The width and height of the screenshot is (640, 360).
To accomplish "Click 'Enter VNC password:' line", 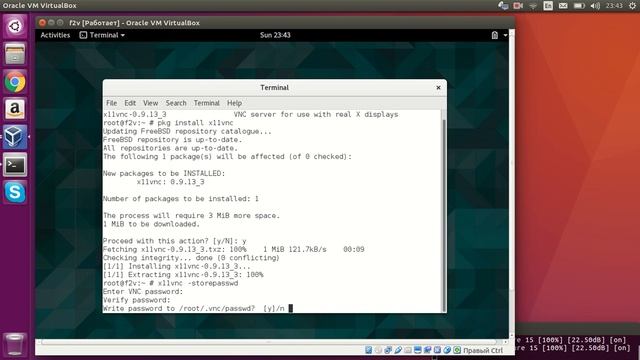I will (143, 292).
